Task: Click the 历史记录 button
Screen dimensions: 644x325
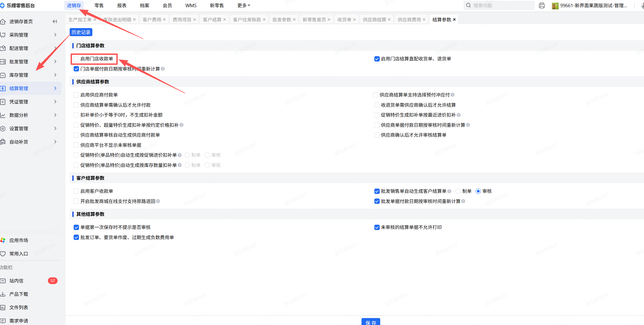Action: click(x=81, y=32)
